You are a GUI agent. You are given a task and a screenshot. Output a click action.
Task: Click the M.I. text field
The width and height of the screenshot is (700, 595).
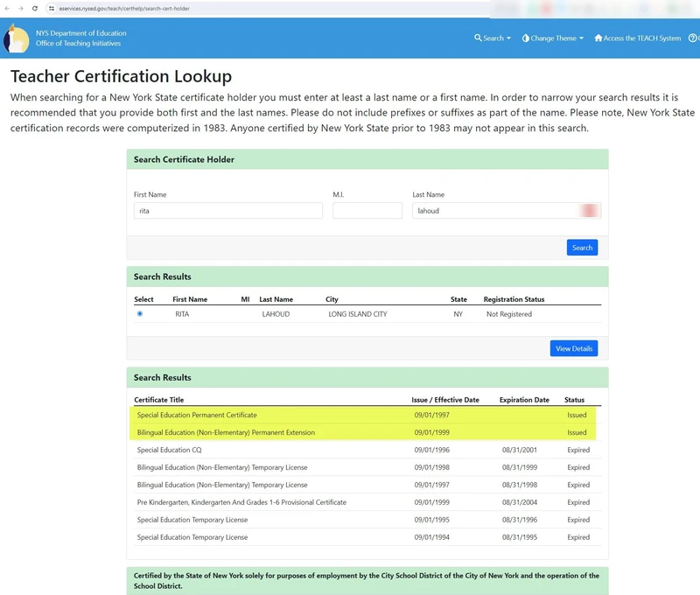coord(367,211)
